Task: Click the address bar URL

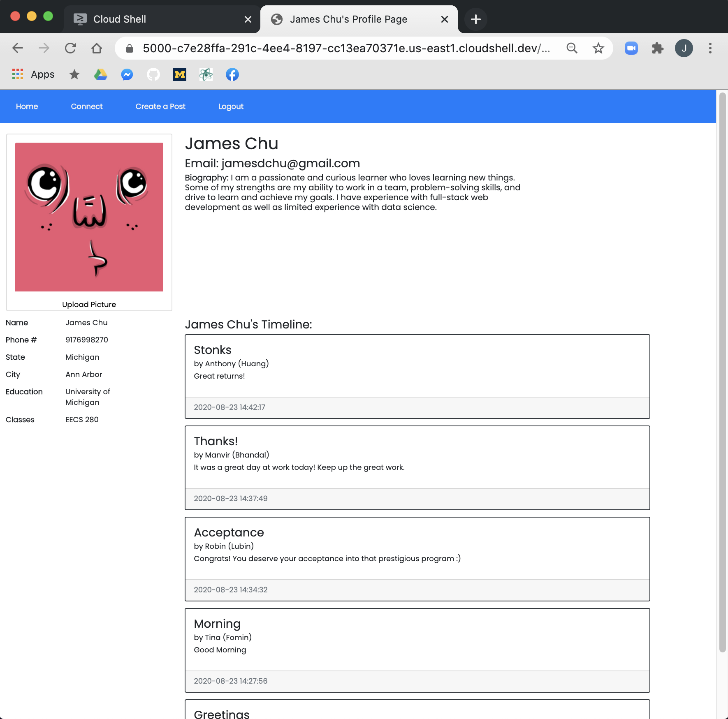Action: 346,49
